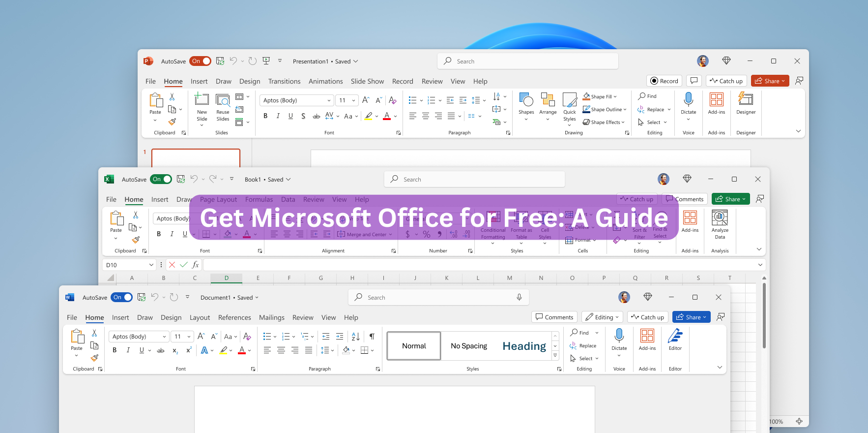Screen dimensions: 868x433
Task: Toggle strikethrough in Word font group
Action: click(x=160, y=350)
